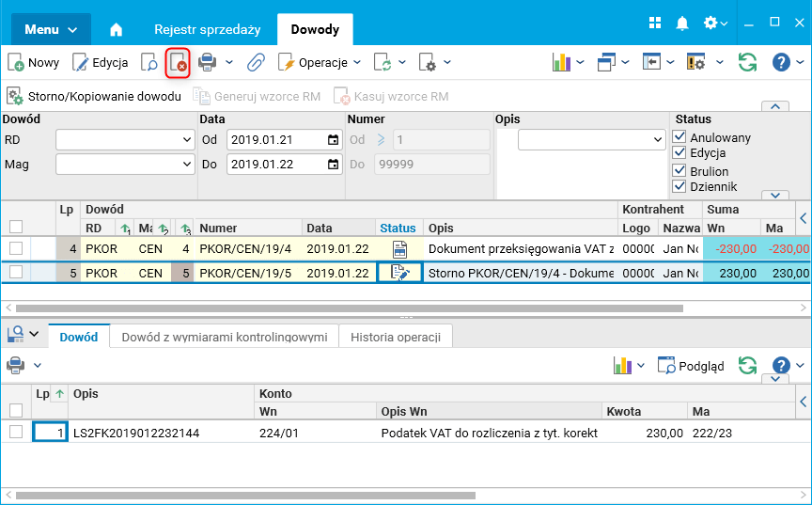Click the Od date field 2019.01.21
Viewport: 812px width, 505px height.
pos(285,140)
